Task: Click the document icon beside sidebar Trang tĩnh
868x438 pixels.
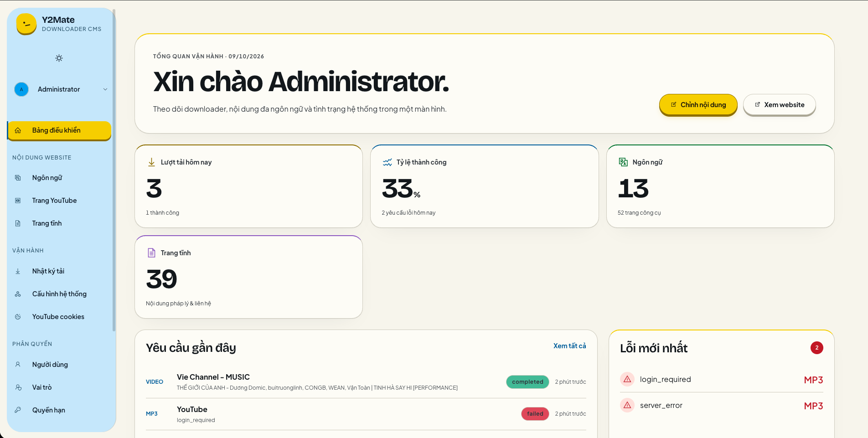Action: point(18,223)
